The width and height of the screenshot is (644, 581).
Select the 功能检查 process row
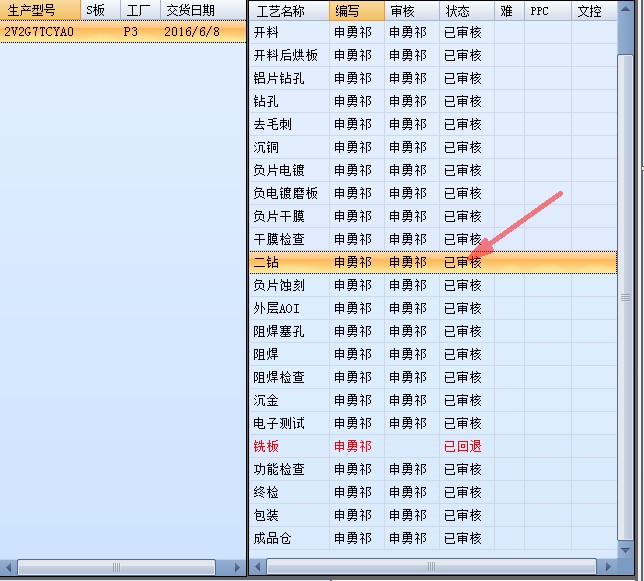433,469
